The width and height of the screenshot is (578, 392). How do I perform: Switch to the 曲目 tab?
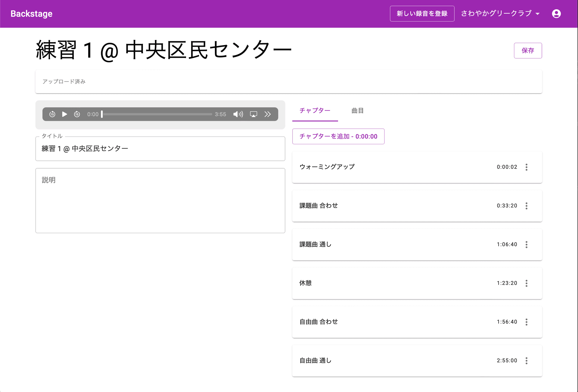(357, 110)
